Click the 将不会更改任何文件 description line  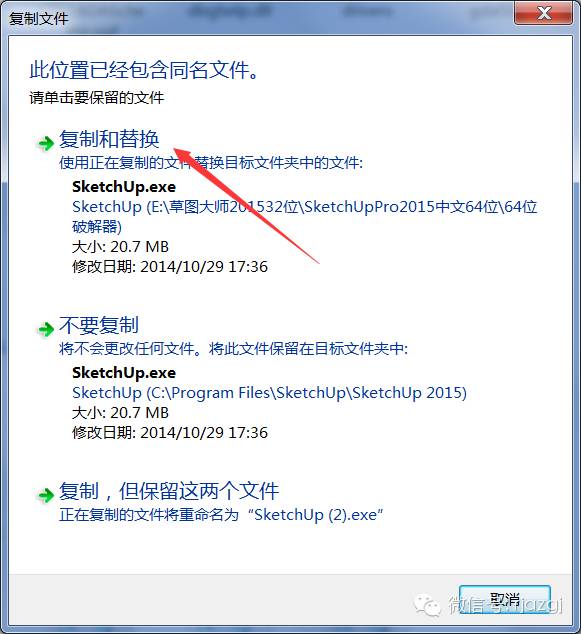(234, 349)
